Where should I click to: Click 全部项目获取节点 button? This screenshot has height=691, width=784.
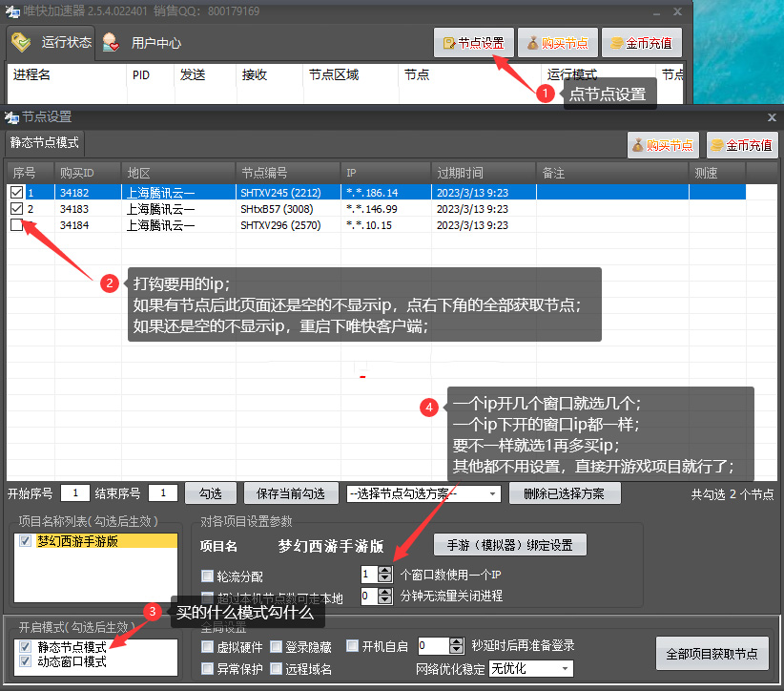click(712, 654)
